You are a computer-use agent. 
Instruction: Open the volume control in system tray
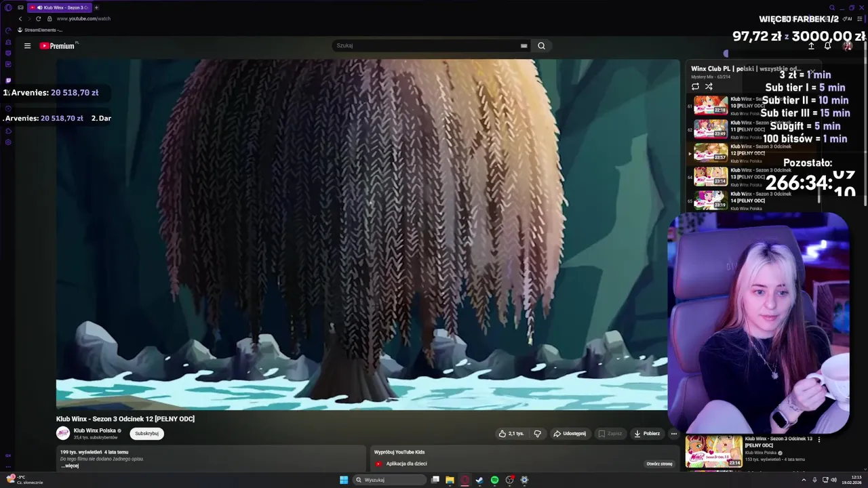[833, 480]
